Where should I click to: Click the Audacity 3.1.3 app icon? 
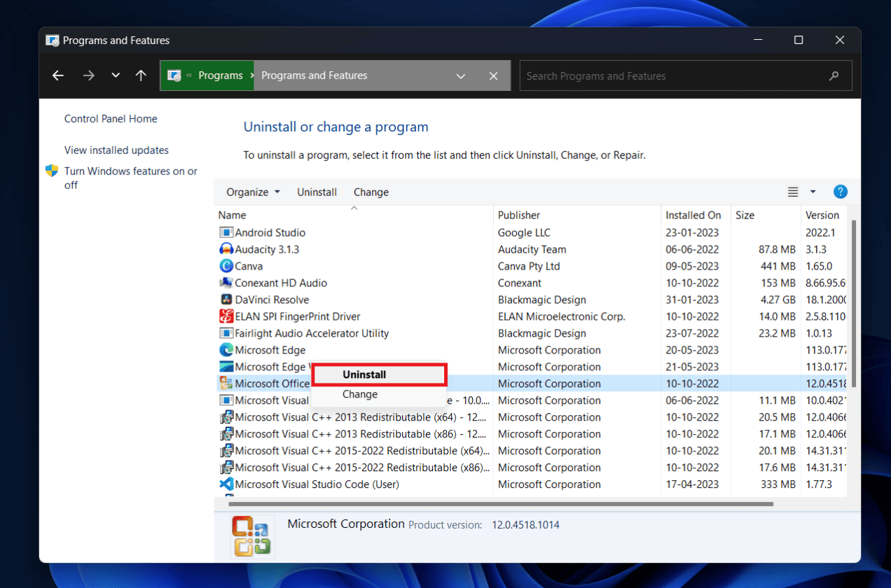[226, 249]
